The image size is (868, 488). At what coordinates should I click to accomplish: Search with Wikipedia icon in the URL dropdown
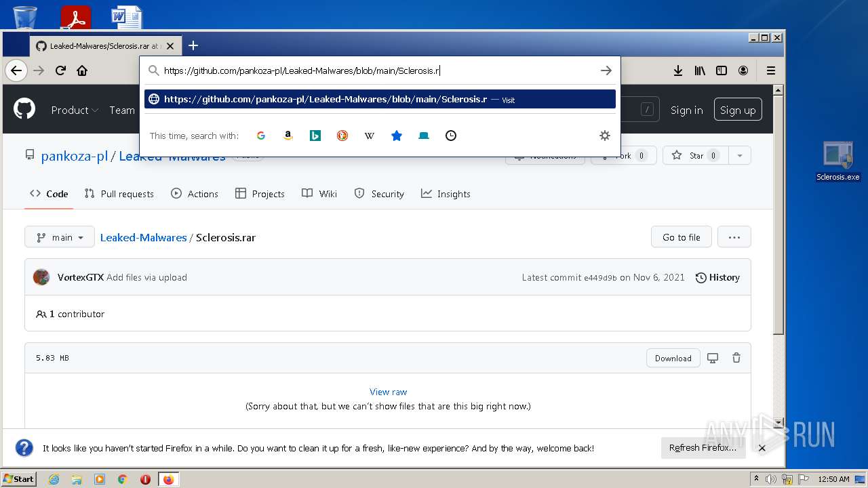pyautogui.click(x=370, y=136)
